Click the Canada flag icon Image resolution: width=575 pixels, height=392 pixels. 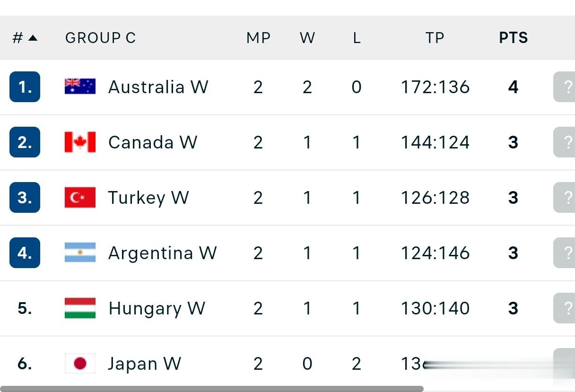click(x=80, y=142)
